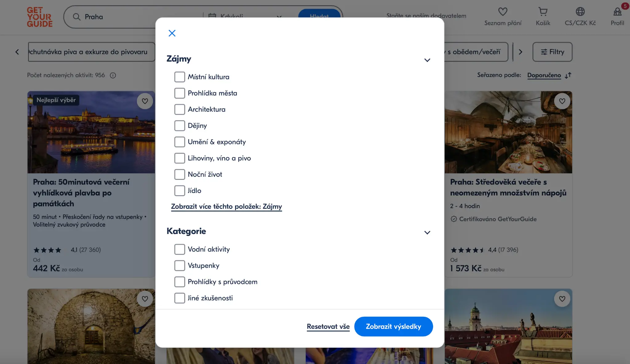Open the wishlist heart icon in header
Viewport: 630px width, 364px height.
[503, 12]
